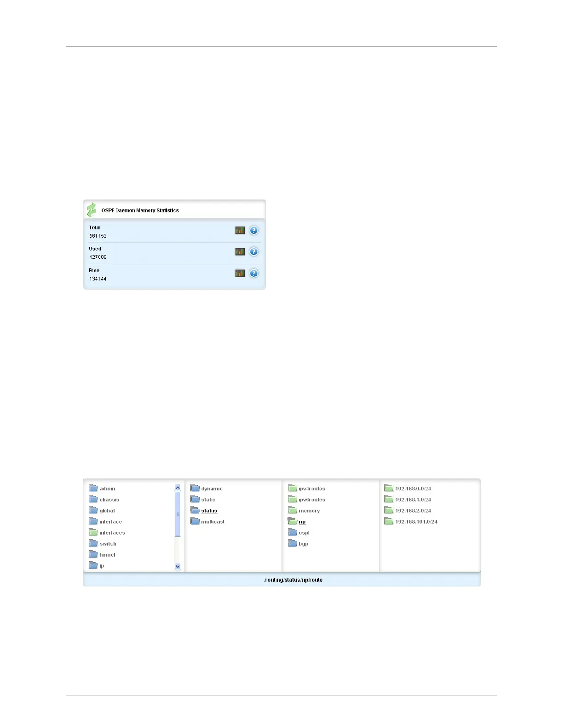Screen dimensions: 563x728
Task: Open the graph icon for Free memory
Action: coord(240,273)
